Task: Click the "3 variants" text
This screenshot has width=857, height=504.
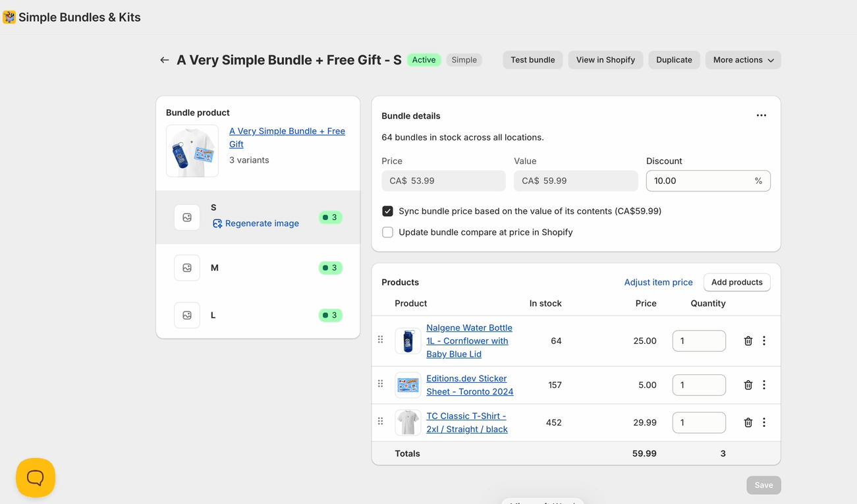Action: [249, 160]
